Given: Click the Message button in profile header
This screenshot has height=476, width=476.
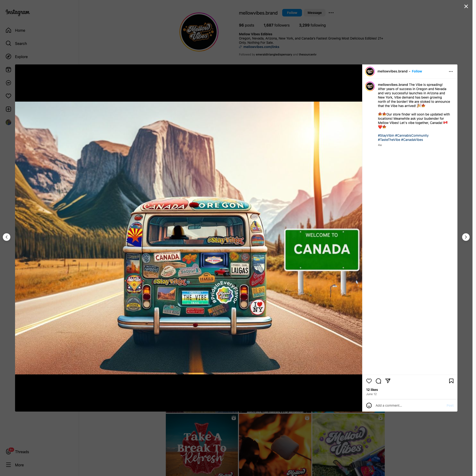Looking at the screenshot, I should pos(315,13).
